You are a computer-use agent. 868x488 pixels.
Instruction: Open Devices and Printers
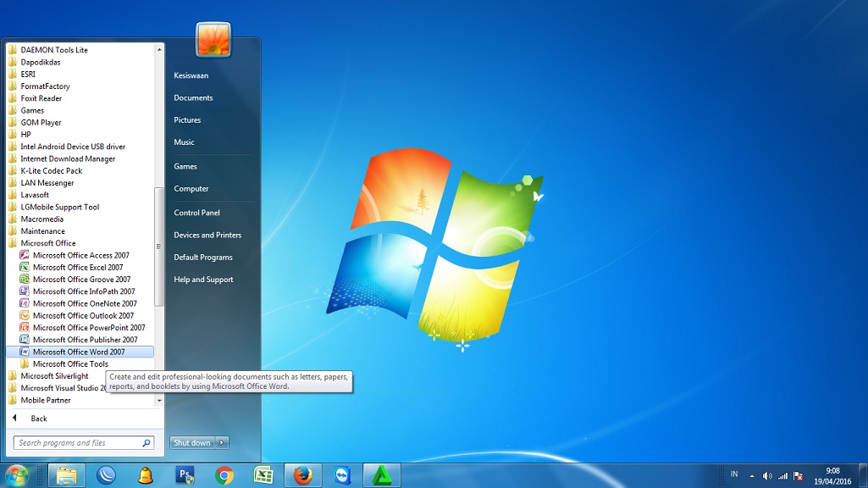tap(207, 235)
